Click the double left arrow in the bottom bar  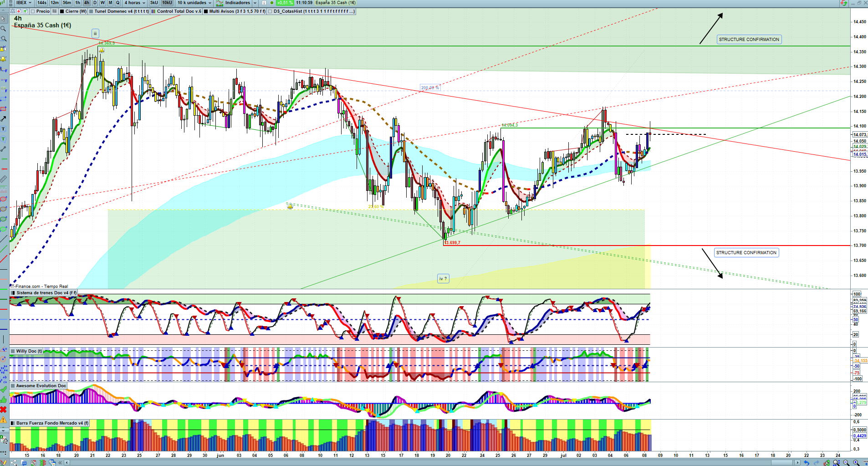(60, 463)
